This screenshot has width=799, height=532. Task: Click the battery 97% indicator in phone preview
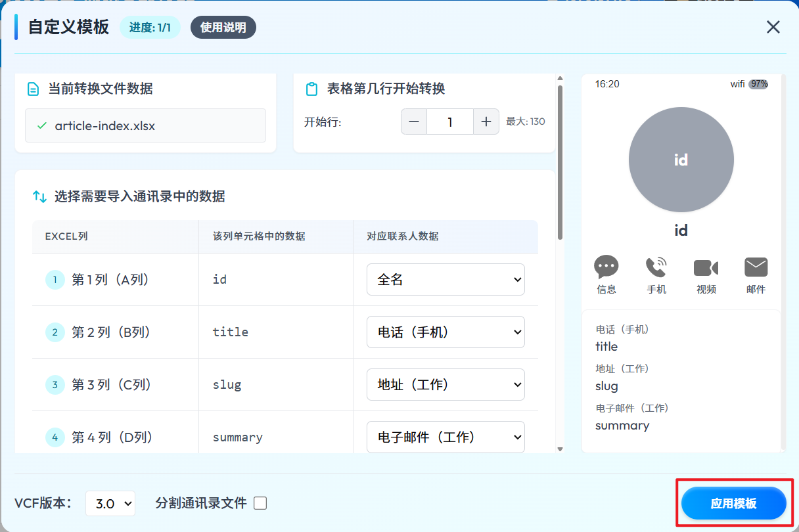coord(758,84)
